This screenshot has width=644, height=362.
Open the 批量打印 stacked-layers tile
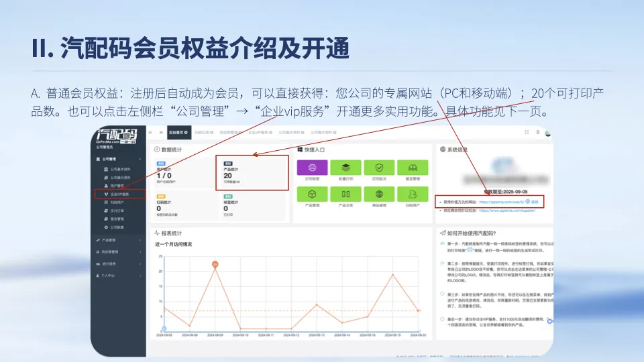coord(345,168)
